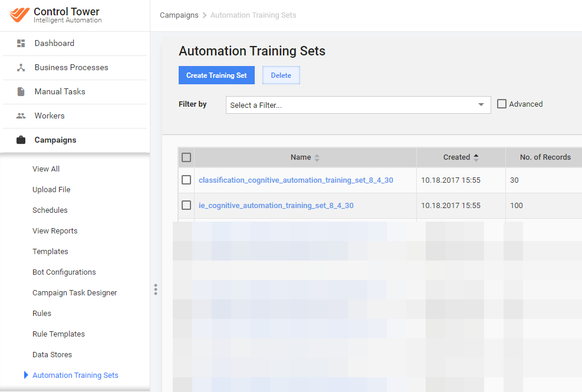Click the Name column header
Screen dimensions: 582x392
point(305,157)
